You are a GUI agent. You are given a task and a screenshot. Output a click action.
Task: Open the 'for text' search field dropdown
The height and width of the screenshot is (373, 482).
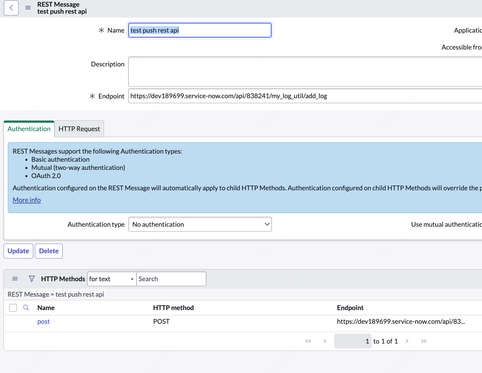(112, 279)
